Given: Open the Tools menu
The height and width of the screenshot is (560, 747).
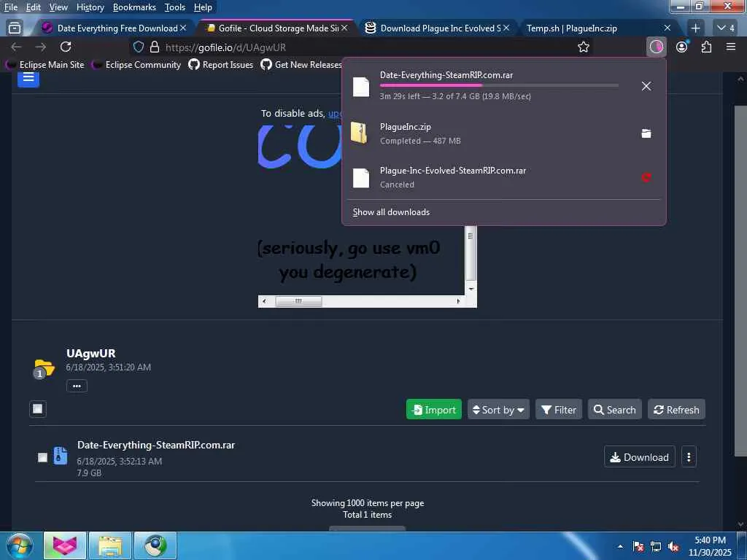Looking at the screenshot, I should (x=174, y=7).
